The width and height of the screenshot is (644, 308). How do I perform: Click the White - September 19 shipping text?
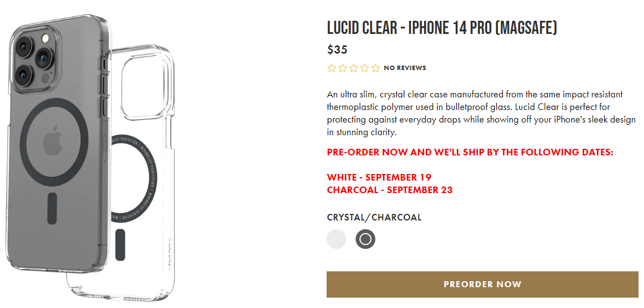click(379, 177)
